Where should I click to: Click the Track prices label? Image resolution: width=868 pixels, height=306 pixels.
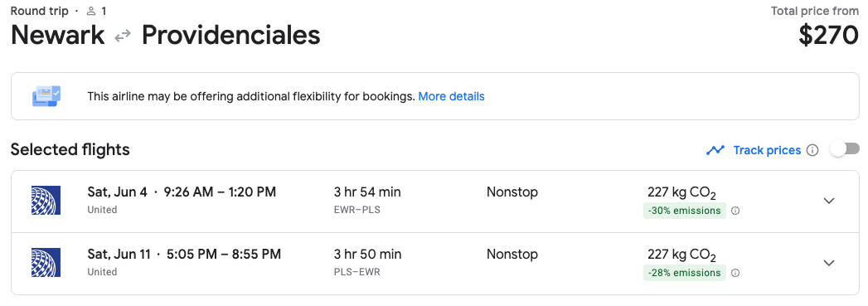click(x=767, y=150)
